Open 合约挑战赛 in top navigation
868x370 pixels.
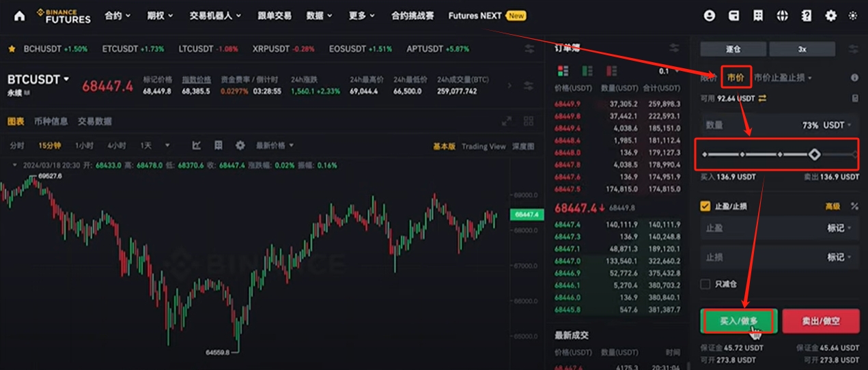pos(412,16)
